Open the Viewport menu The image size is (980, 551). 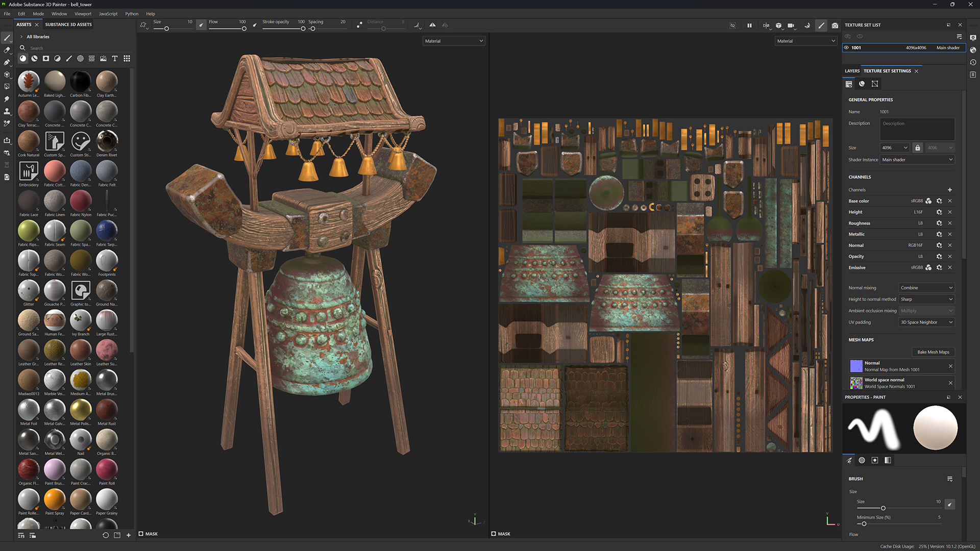tap(83, 14)
